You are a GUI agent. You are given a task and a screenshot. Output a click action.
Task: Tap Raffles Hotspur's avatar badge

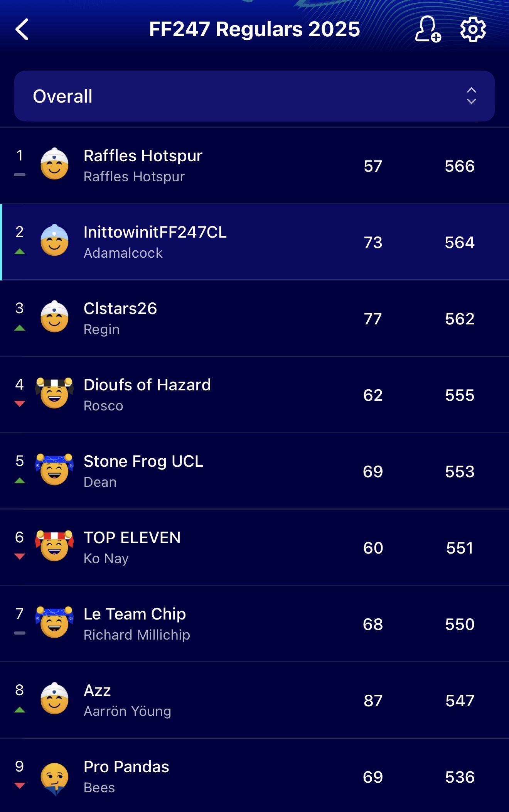coord(54,164)
